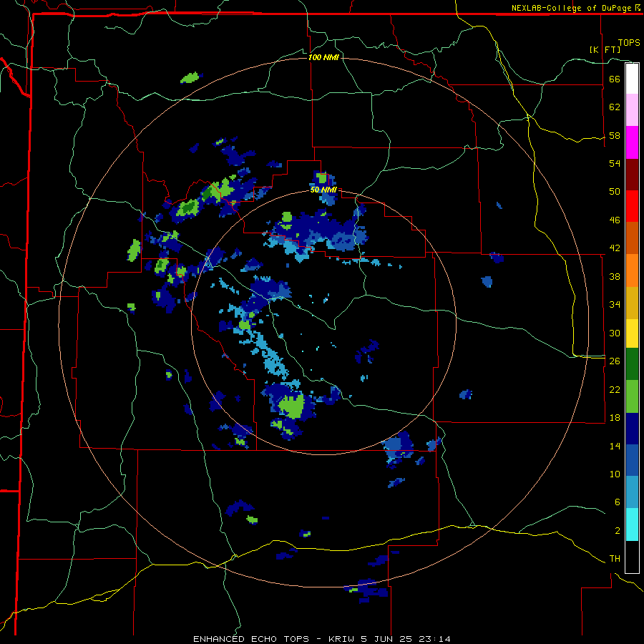Click the 10 legend value
This screenshot has width=644, height=644.
pos(615,474)
